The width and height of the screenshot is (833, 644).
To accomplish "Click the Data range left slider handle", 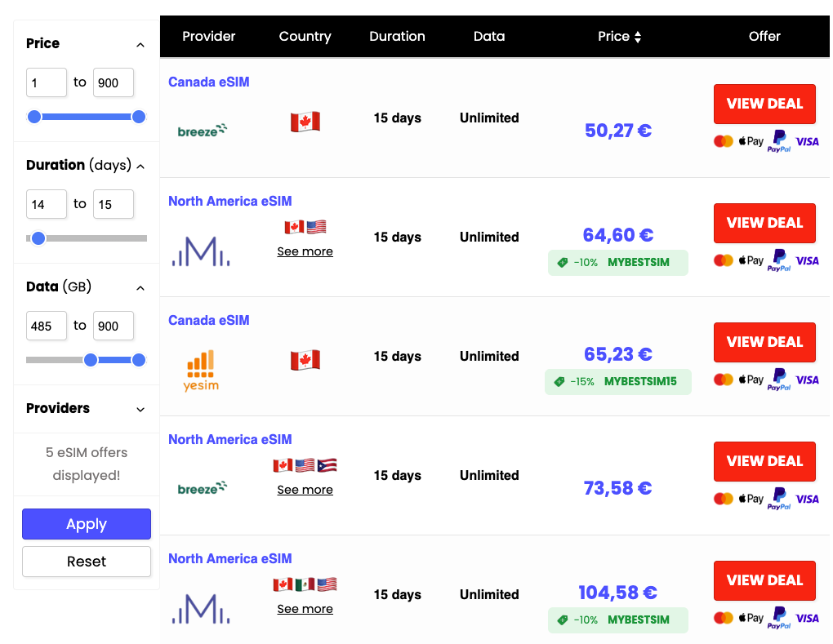I will (91, 360).
